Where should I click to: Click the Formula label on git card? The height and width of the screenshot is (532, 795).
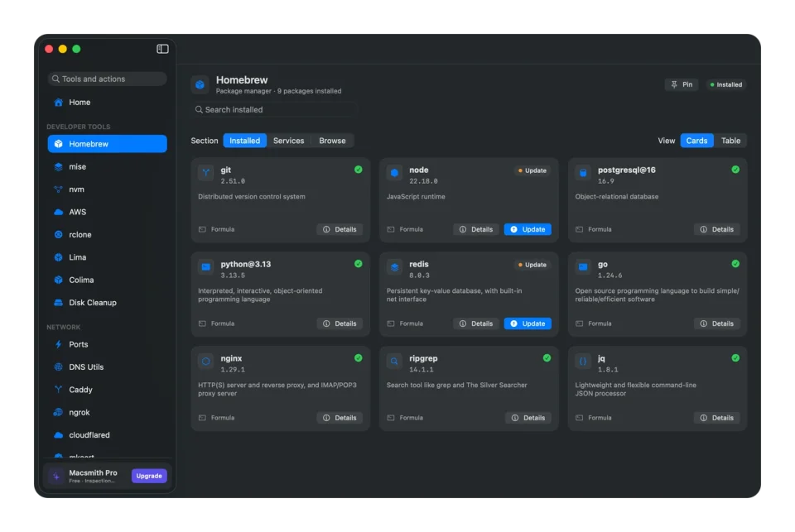223,229
